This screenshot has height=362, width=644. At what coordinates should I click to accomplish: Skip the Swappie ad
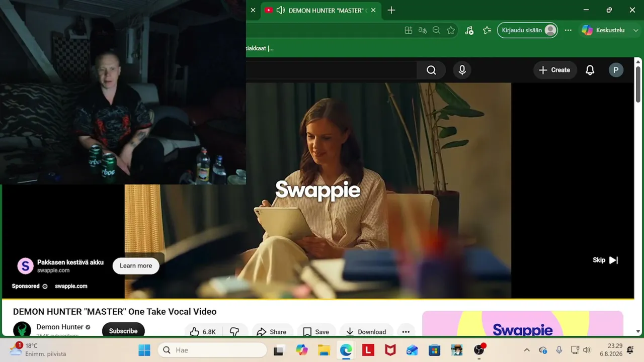click(605, 260)
